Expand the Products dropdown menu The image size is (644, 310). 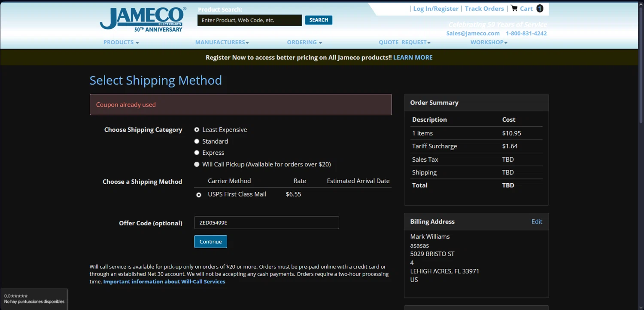pos(121,42)
